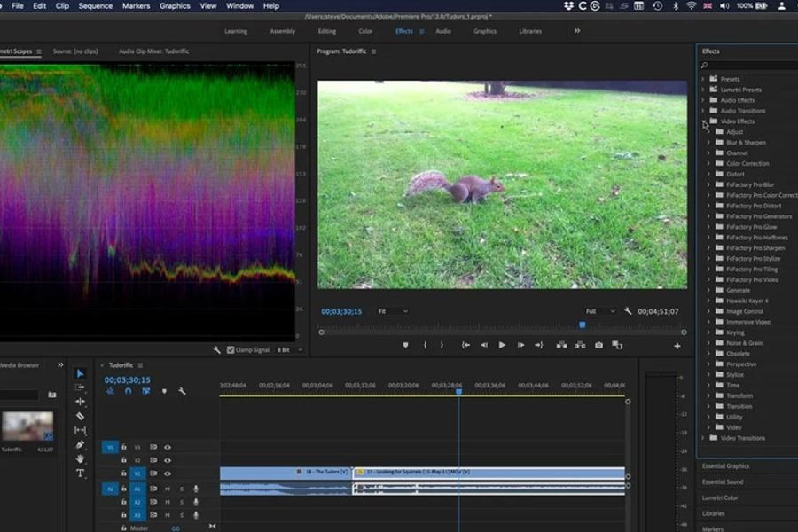Hide track V1 using eye icon
Viewport: 798px width, 532px height.
tap(168, 473)
